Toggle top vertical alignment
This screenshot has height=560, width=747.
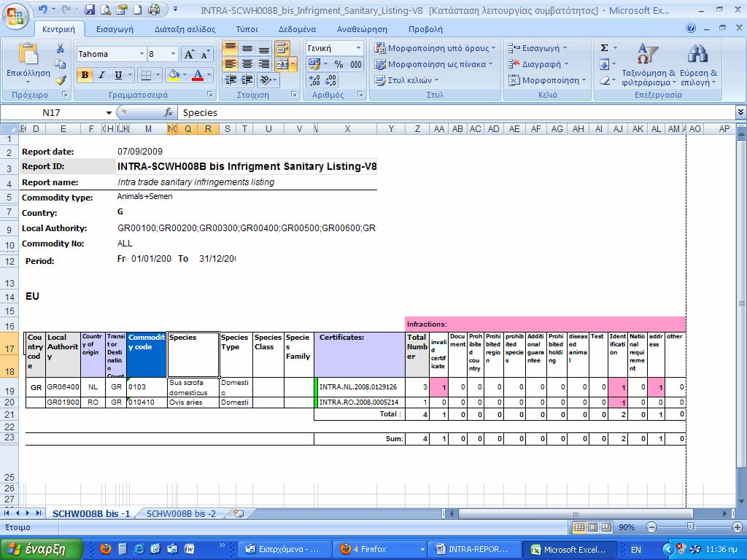[230, 47]
